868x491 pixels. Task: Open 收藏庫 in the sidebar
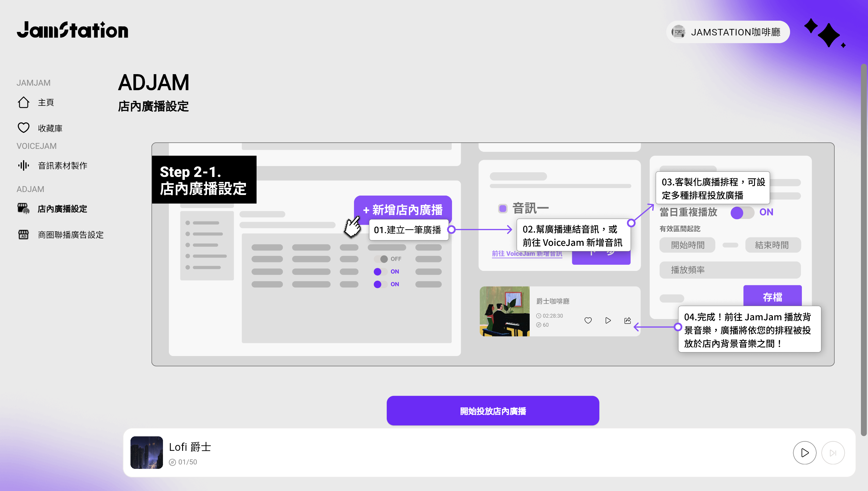pos(50,128)
